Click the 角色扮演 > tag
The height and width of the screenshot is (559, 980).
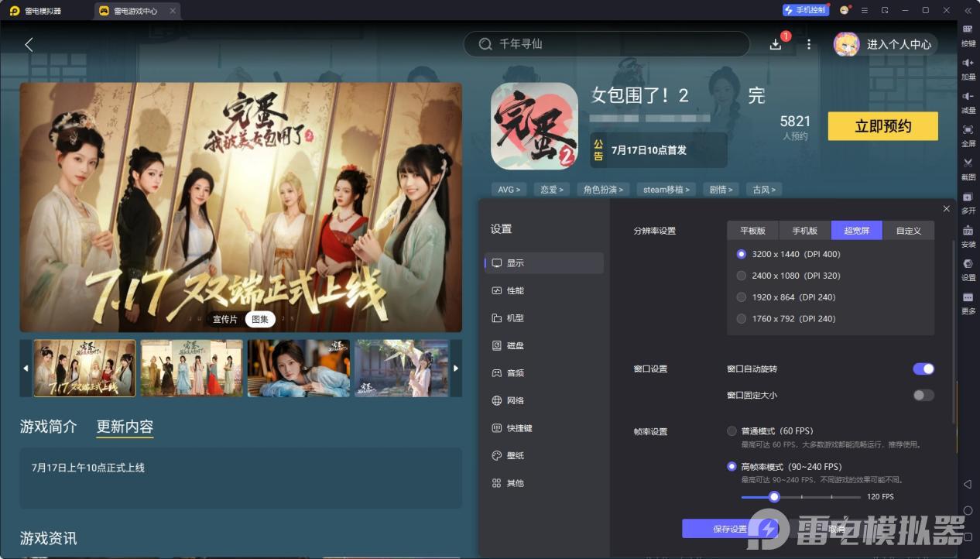605,189
